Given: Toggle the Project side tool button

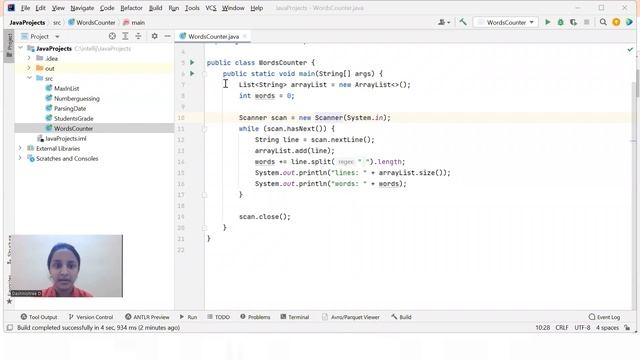Looking at the screenshot, I should pos(9,47).
